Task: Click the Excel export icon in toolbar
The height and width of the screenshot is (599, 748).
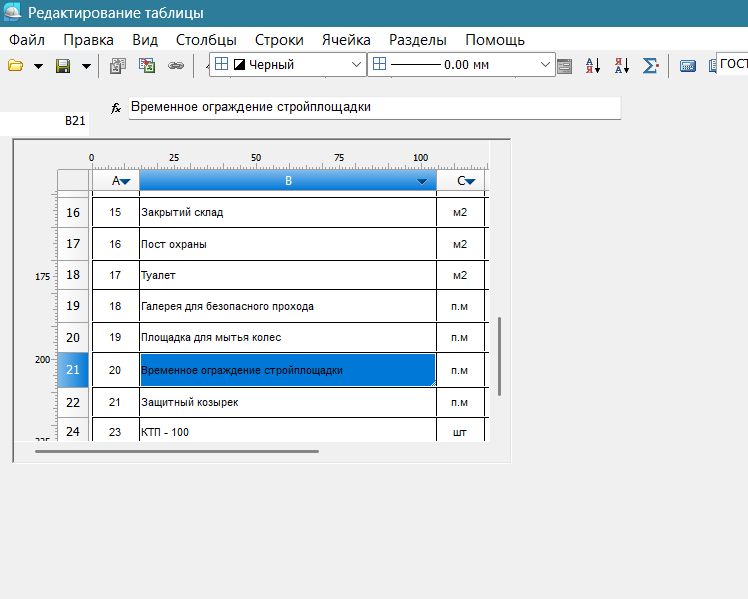Action: (147, 66)
